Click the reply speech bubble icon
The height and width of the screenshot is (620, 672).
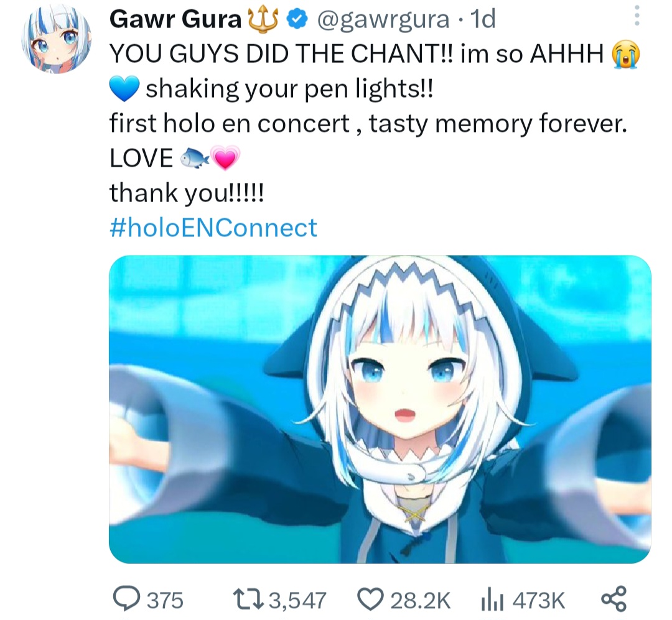[x=126, y=599]
